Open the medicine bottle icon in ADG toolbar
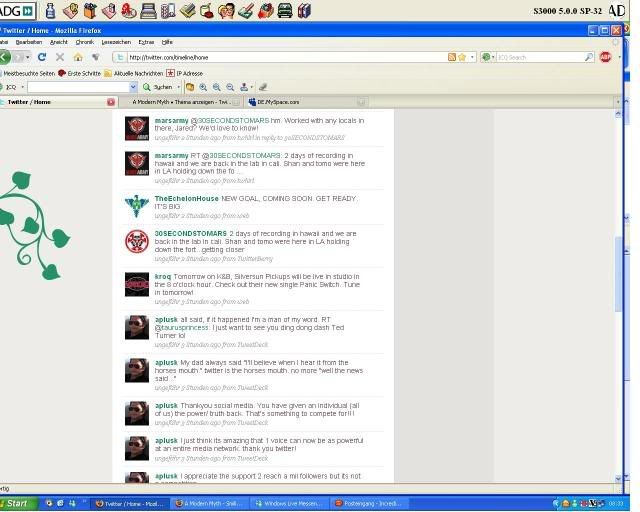The height and width of the screenshot is (512, 640). click(x=51, y=11)
